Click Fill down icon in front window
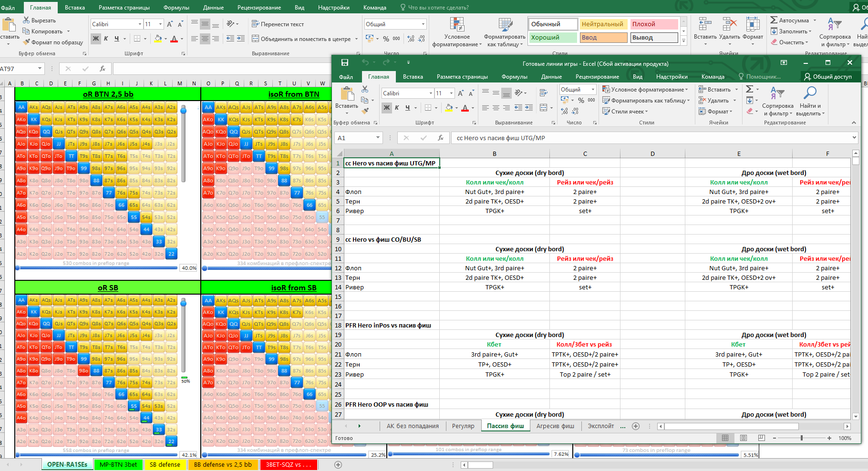This screenshot has height=471, width=868. coord(750,100)
